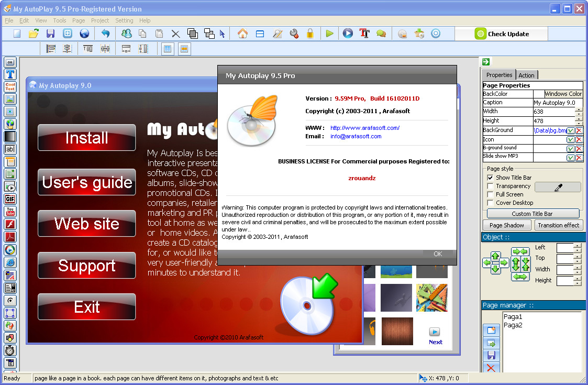Switch to the Action tab
Image resolution: width=588 pixels, height=385 pixels.
(x=527, y=75)
